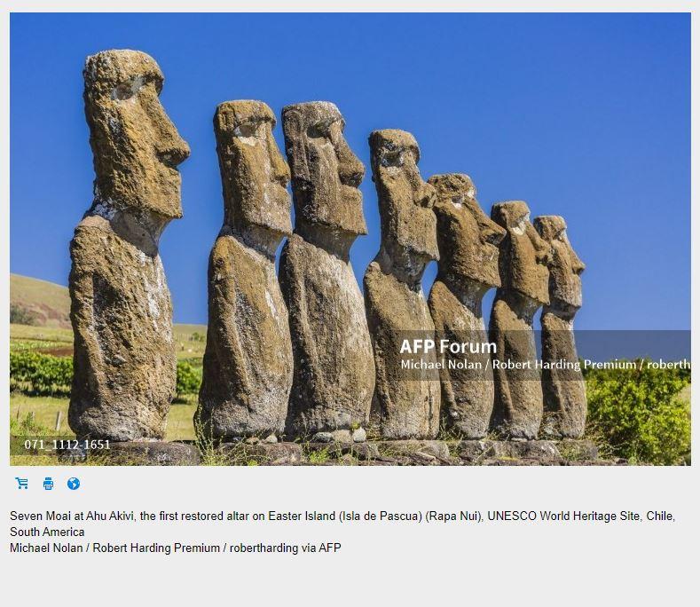Click the image ID 071_1112-1651 label
Image resolution: width=700 pixels, height=607 pixels.
pyautogui.click(x=67, y=445)
